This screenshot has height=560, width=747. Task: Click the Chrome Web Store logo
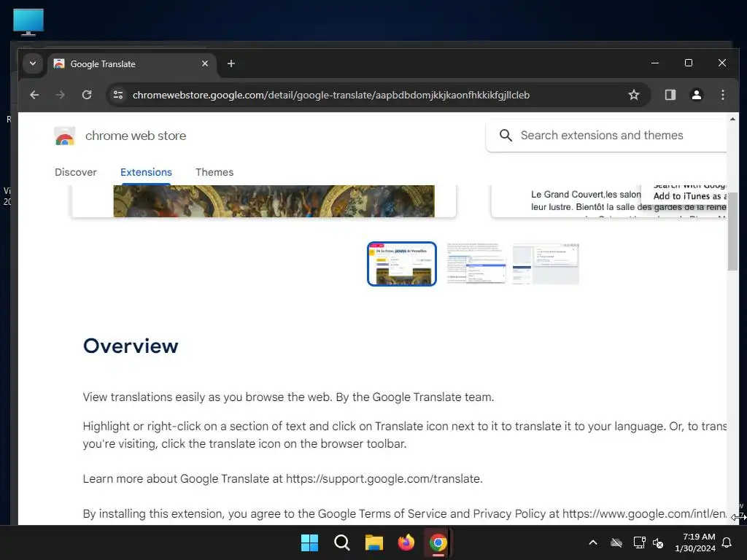[x=65, y=136]
